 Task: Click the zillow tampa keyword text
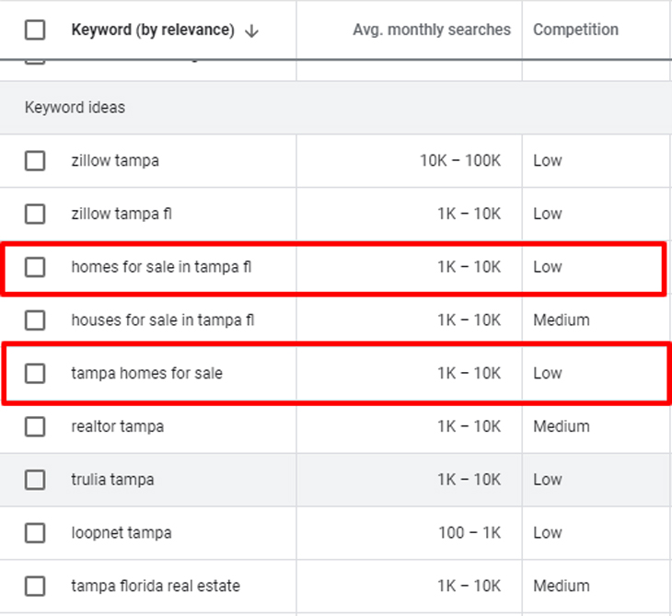[x=115, y=160]
